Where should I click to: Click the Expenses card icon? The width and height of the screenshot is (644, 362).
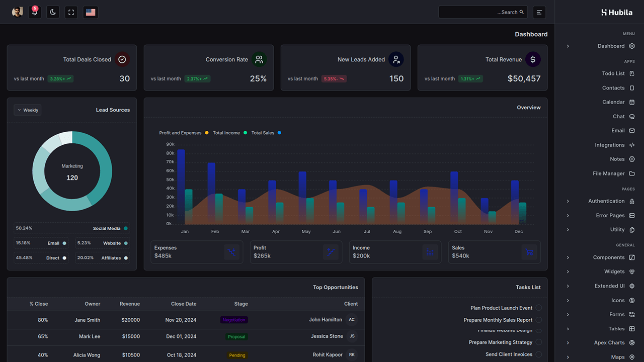(x=231, y=252)
